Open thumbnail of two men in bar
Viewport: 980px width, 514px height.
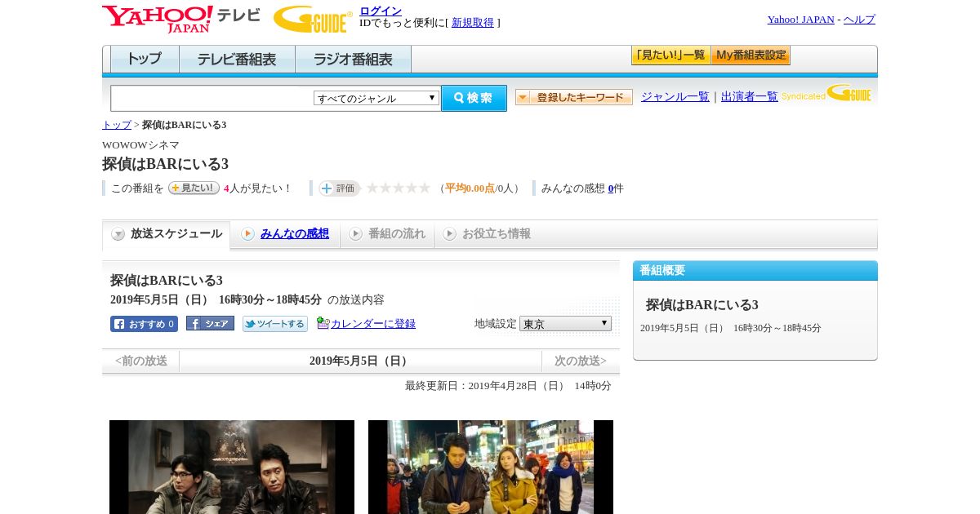tap(232, 467)
